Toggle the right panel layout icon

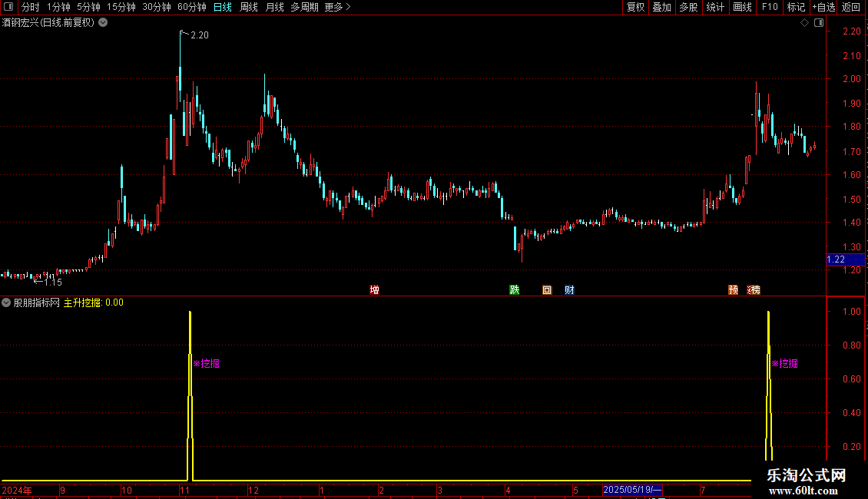tap(819, 23)
